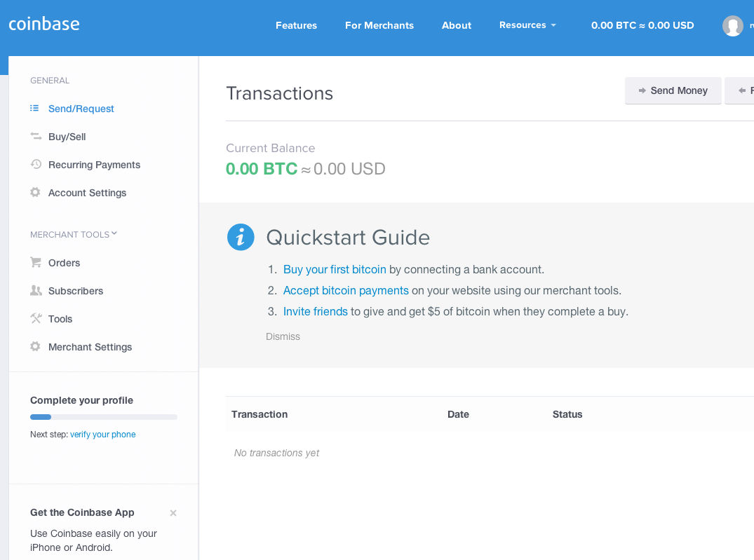The width and height of the screenshot is (754, 560).
Task: Click the Recurring Payments clock icon
Action: point(36,165)
